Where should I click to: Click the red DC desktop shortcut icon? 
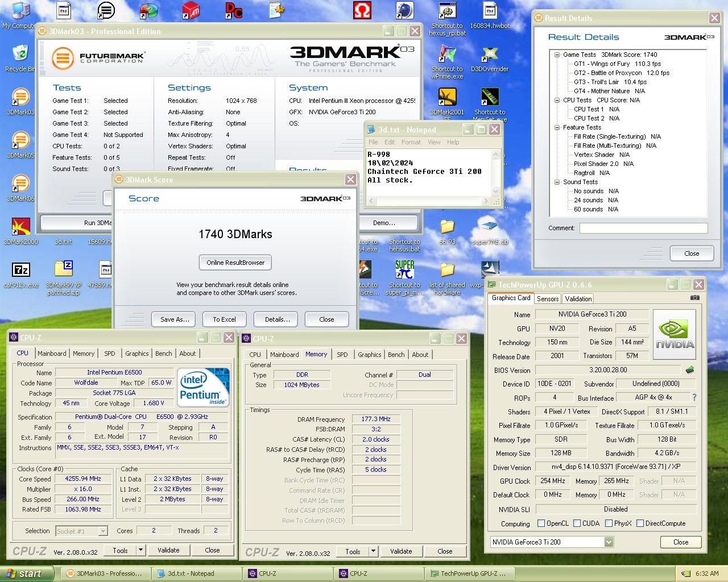pos(234,10)
